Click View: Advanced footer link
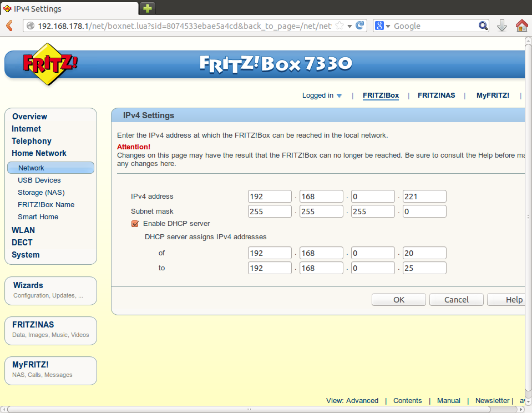This screenshot has width=532, height=413. point(352,400)
